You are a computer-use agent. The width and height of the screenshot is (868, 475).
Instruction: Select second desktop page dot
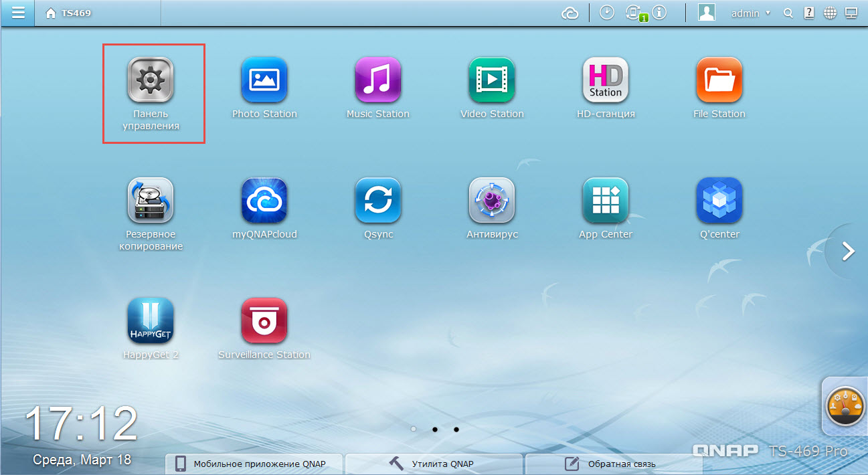(x=435, y=429)
